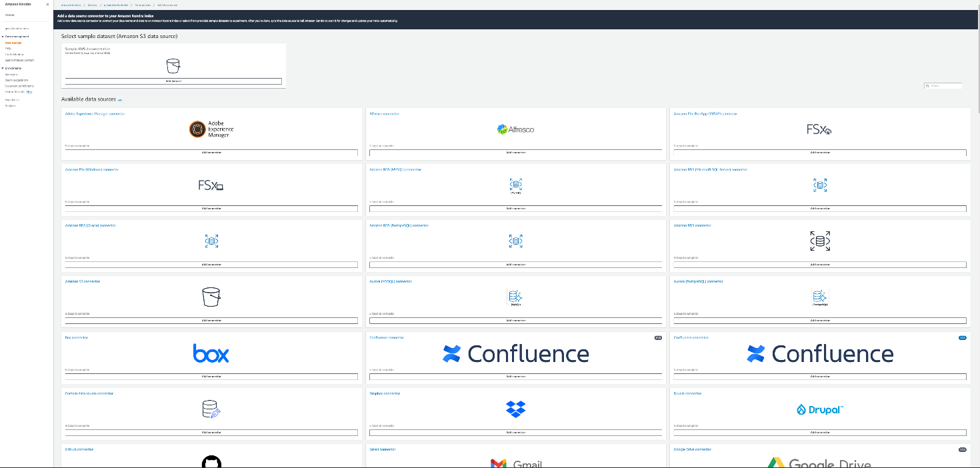
Task: Click the Custom data source database icon
Action: click(211, 409)
